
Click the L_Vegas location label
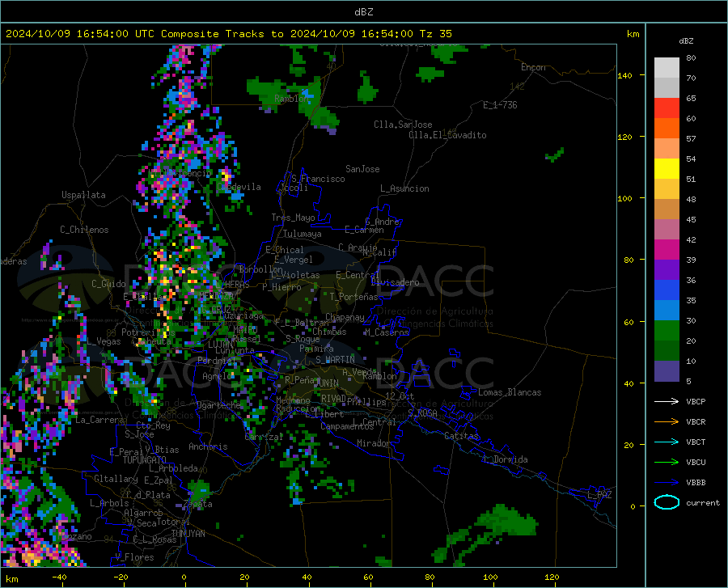tap(104, 341)
